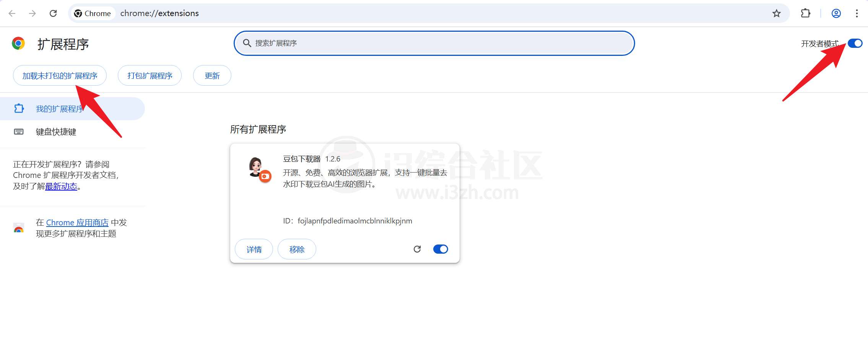This screenshot has height=339, width=868.
Task: Open the 最新动态 link
Action: pos(61,186)
